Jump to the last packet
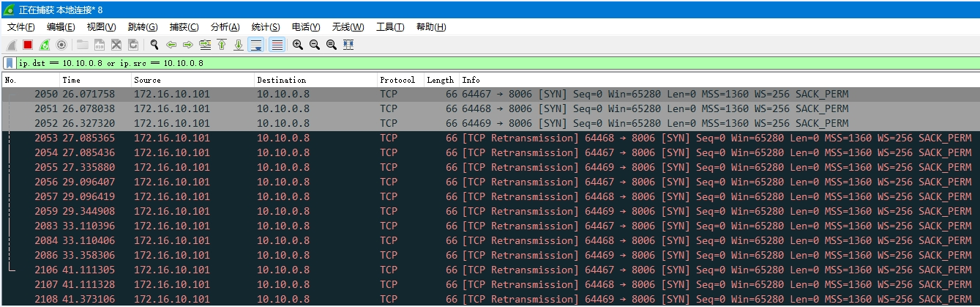The width and height of the screenshot is (980, 307). [x=239, y=45]
